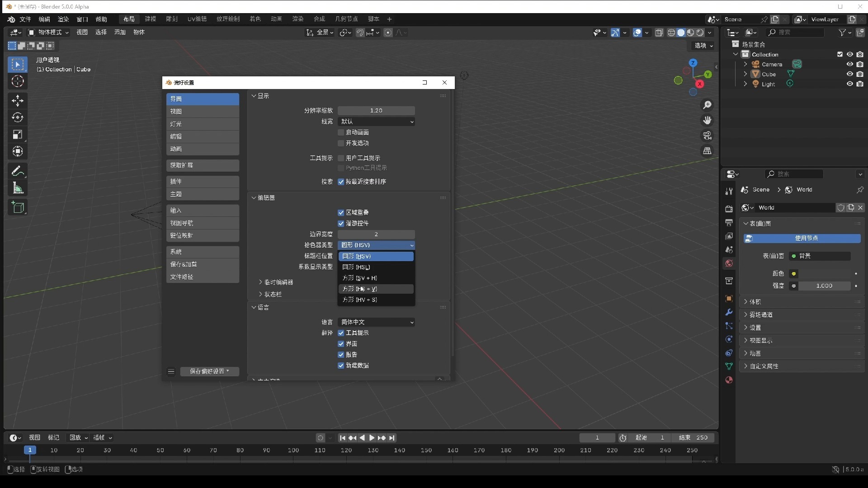Click the 分辨率缩放 1.20 slider
The height and width of the screenshot is (488, 868).
pyautogui.click(x=376, y=111)
